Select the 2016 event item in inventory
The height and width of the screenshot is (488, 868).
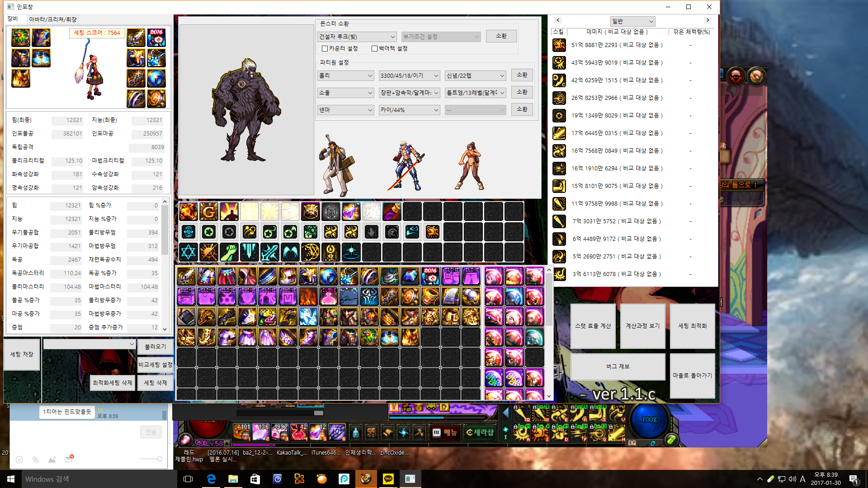[430, 276]
